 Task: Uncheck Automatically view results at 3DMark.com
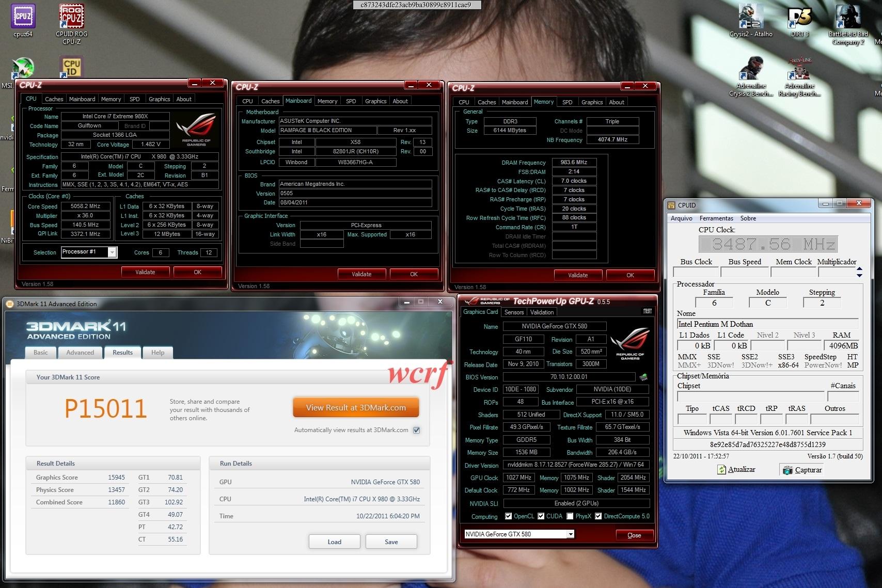(x=417, y=430)
